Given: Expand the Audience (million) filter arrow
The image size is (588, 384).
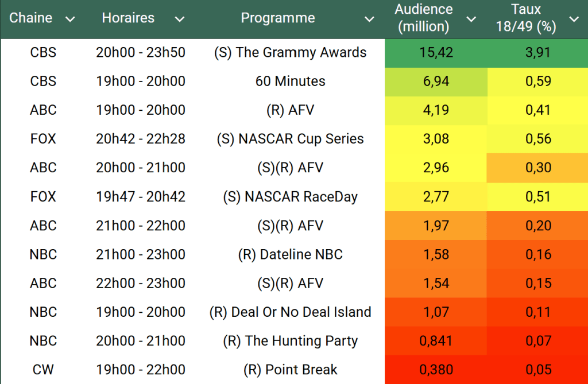Looking at the screenshot, I should click(x=471, y=19).
